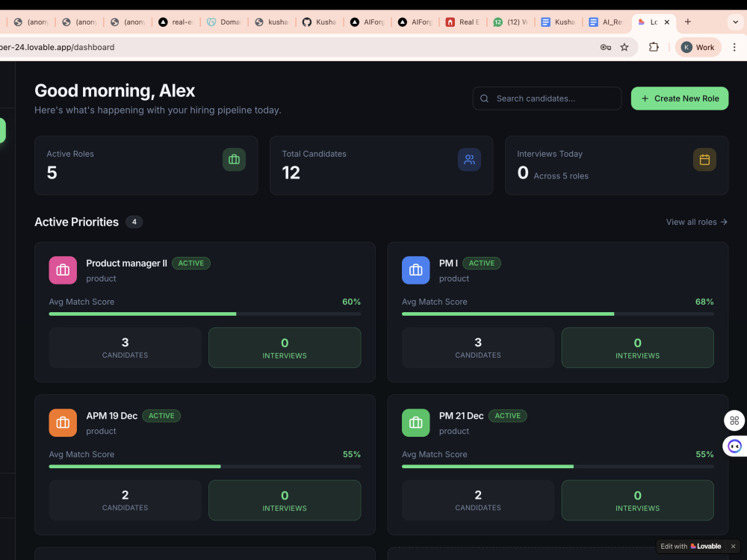
Task: Click PM 21 Dec match score bar
Action: coord(558,466)
